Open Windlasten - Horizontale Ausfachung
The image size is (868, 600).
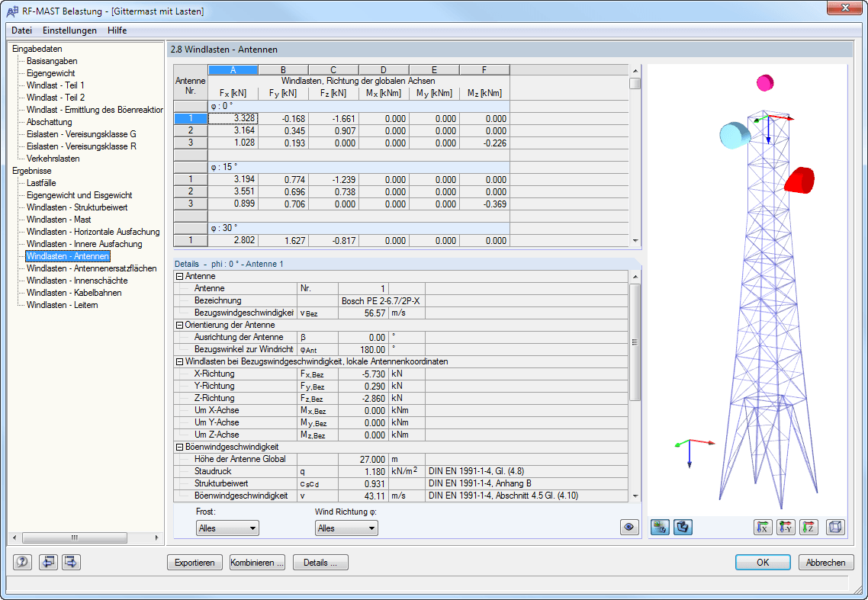93,231
